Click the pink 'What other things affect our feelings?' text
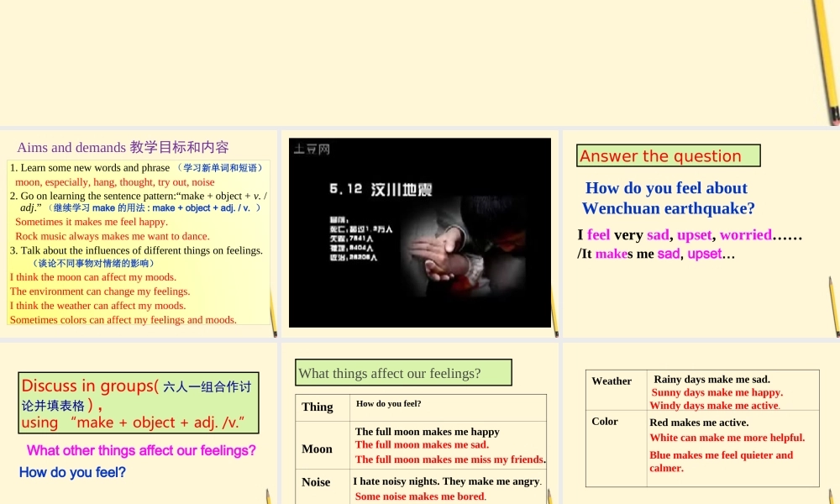 [x=141, y=450]
